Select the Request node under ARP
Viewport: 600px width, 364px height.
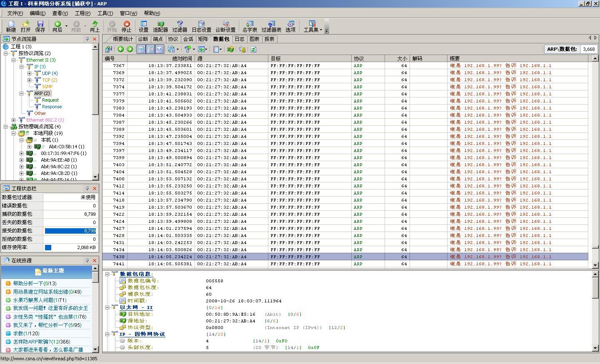click(x=50, y=100)
